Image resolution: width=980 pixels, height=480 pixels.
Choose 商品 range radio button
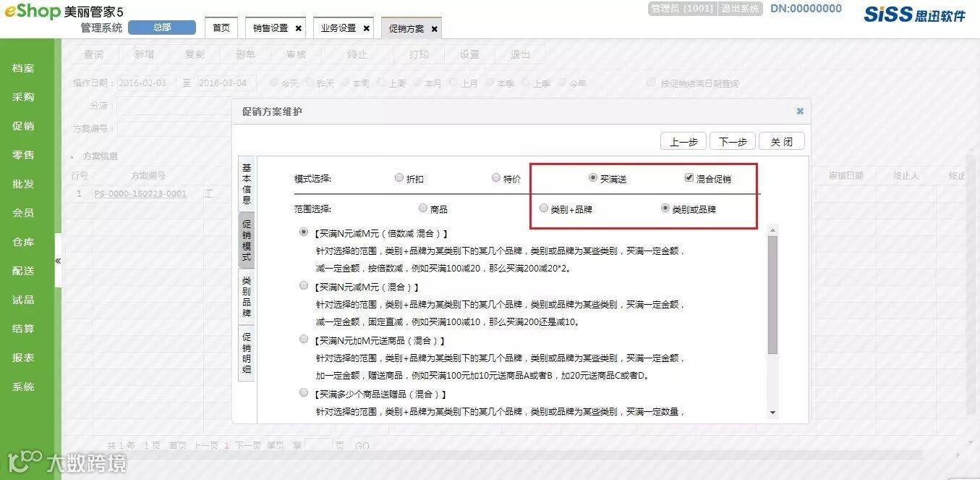pyautogui.click(x=423, y=209)
